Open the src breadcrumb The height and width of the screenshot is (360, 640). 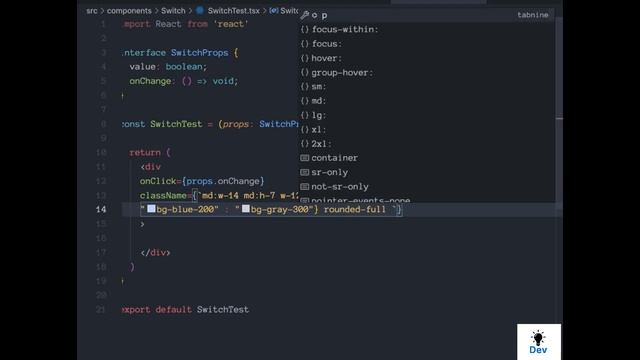(x=92, y=11)
